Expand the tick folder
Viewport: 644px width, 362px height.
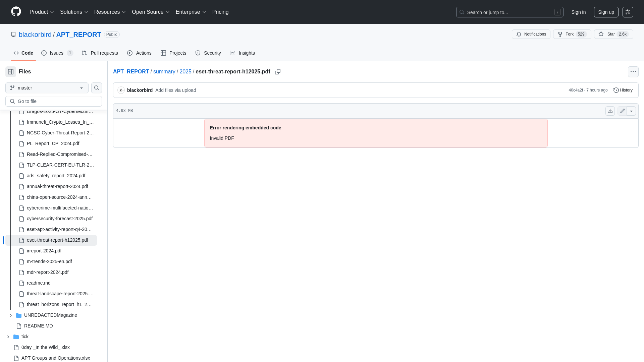[x=8, y=337]
